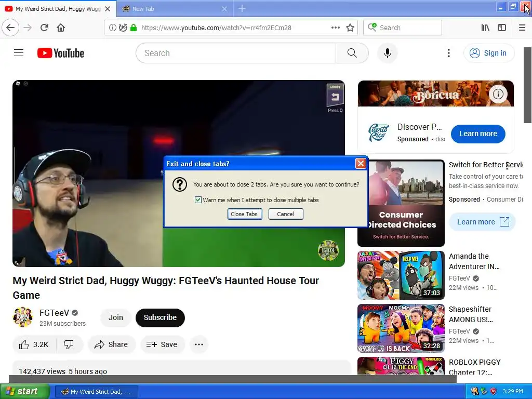The width and height of the screenshot is (532, 399).
Task: Click the Windows start button
Action: [x=24, y=391]
